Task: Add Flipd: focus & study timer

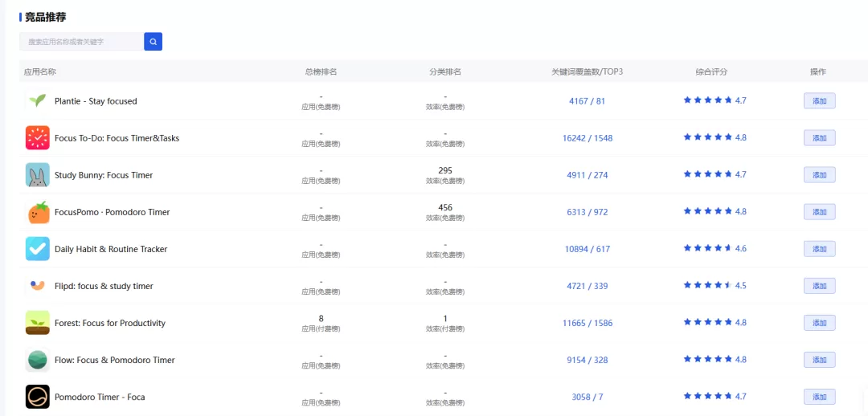Action: click(x=819, y=286)
